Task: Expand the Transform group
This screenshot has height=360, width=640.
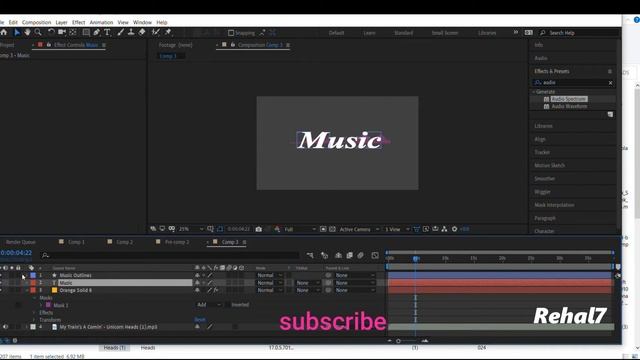Action: (x=34, y=320)
